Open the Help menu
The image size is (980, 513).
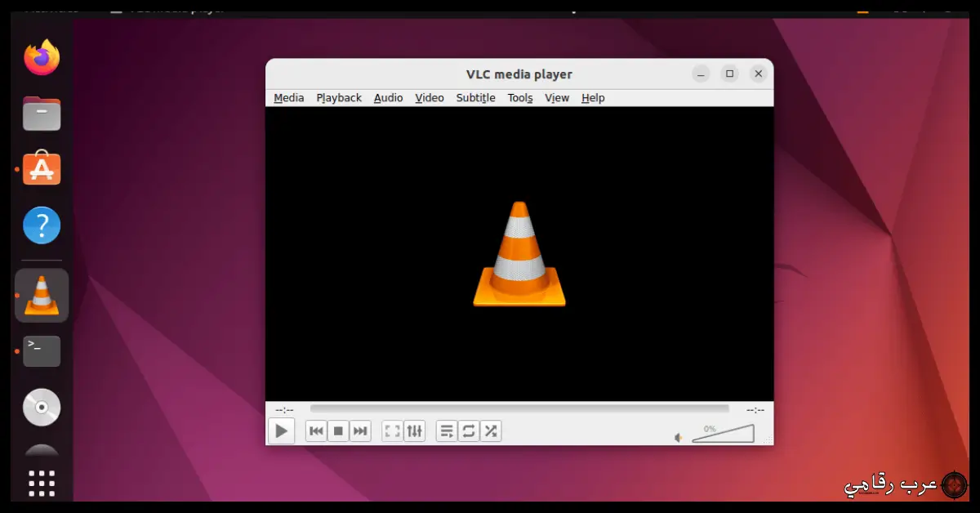click(593, 98)
